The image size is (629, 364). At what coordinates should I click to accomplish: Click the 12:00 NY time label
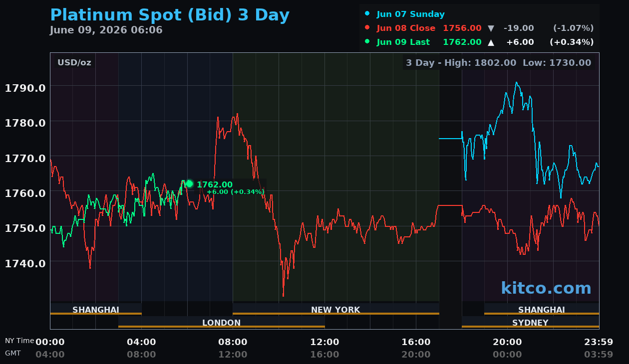coord(324,342)
